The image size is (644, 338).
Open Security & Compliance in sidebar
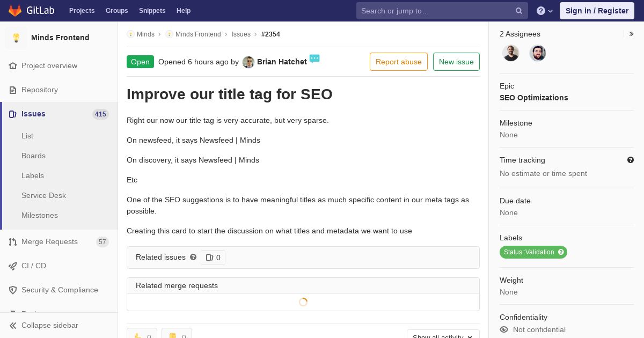pyautogui.click(x=60, y=290)
